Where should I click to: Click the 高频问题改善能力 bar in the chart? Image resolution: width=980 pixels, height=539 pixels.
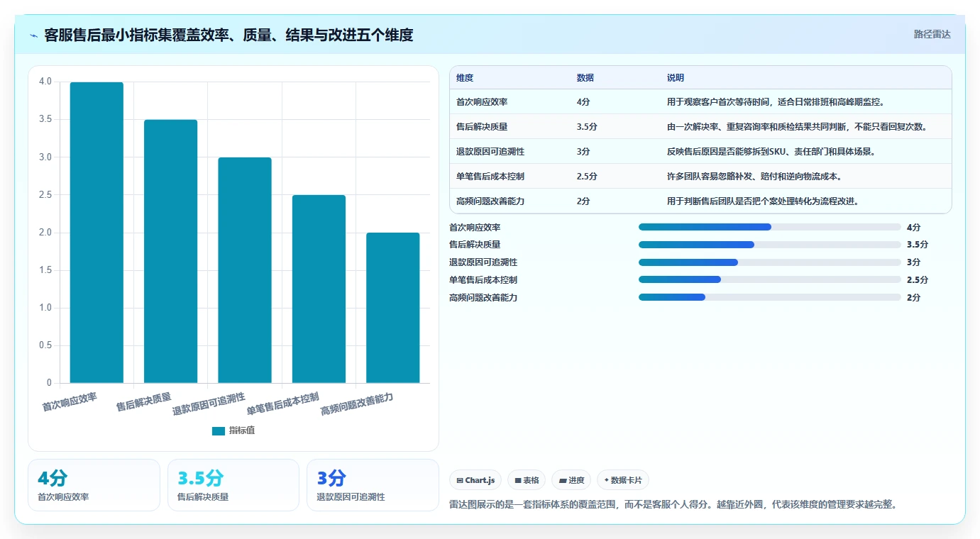click(393, 308)
